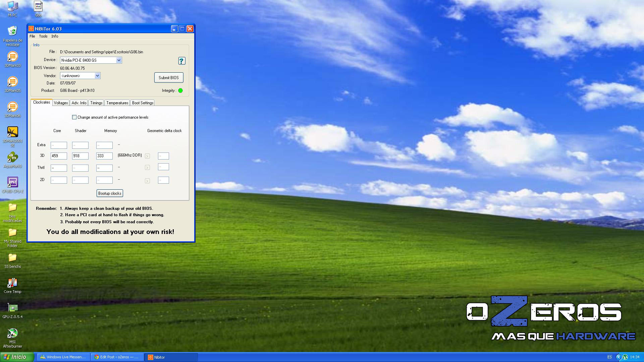
Task: Open the File menu
Action: pos(32,36)
